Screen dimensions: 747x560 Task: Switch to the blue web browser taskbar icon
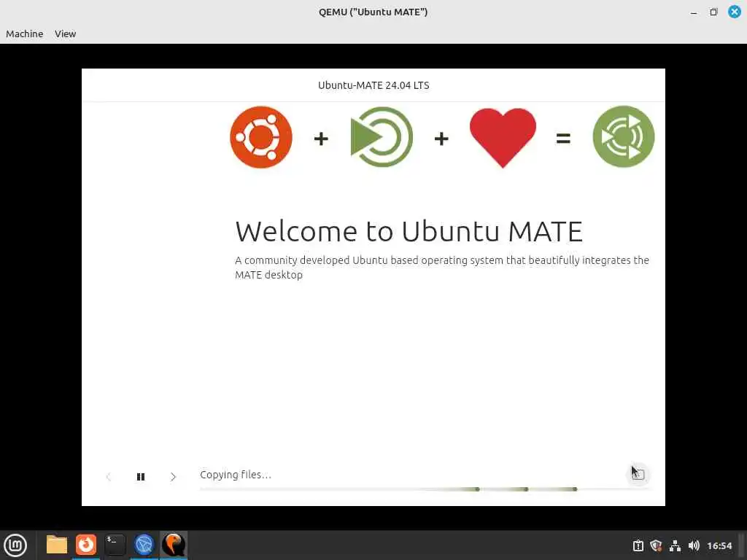click(x=144, y=545)
